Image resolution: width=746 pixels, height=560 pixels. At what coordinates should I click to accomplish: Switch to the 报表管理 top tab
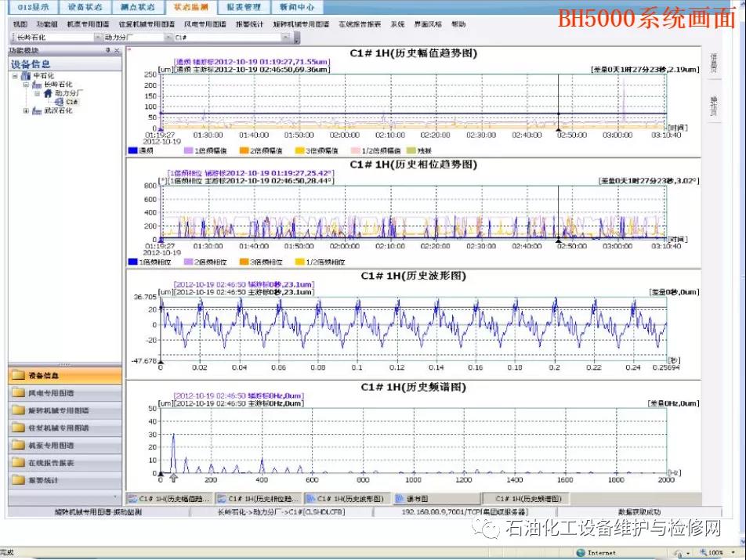click(x=242, y=7)
